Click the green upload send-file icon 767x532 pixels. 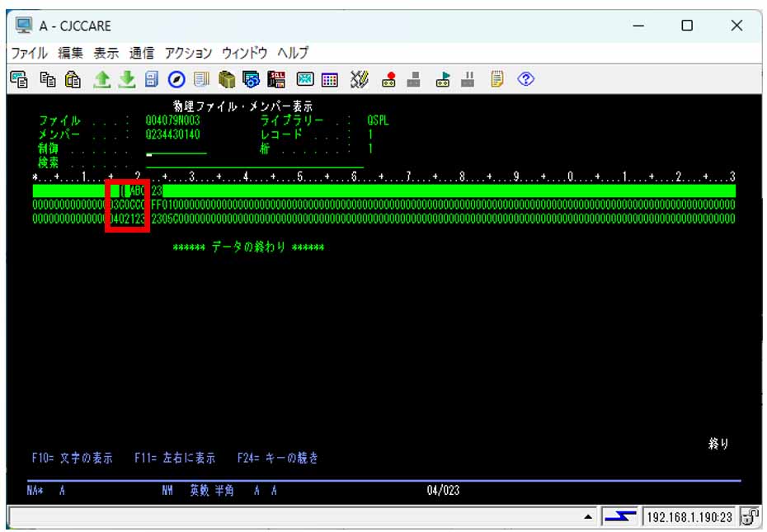(101, 79)
